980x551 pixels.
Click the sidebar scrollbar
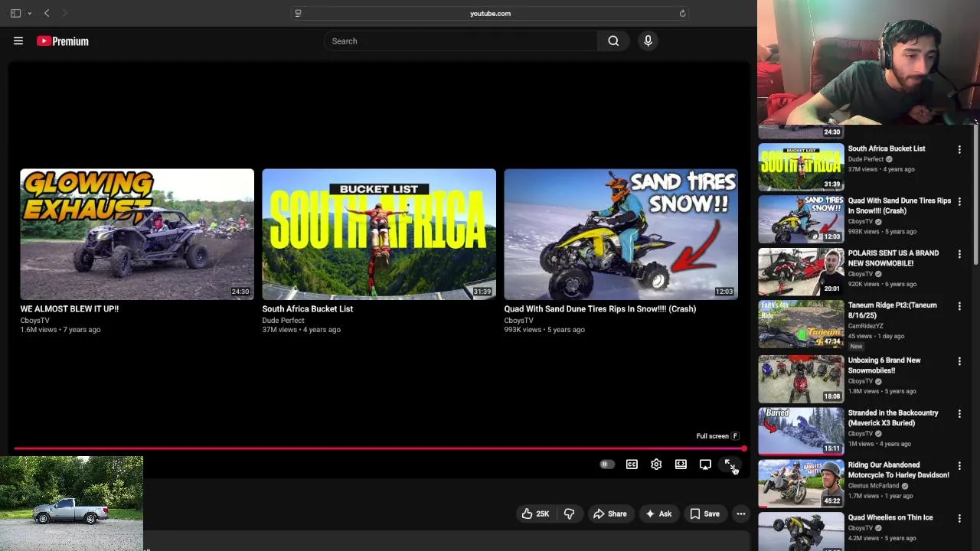(975, 195)
